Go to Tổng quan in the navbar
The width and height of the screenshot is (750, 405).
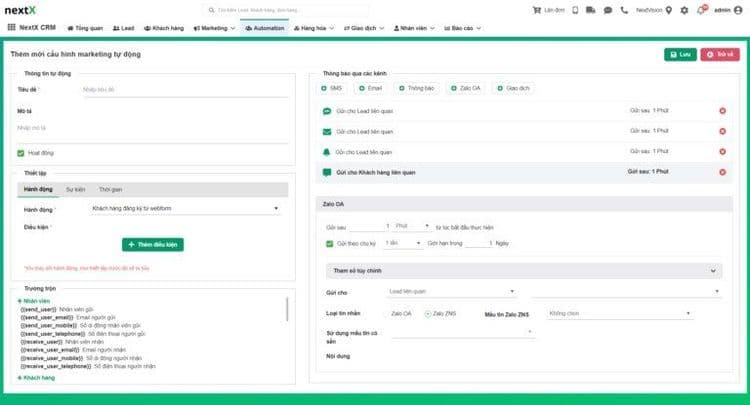(x=85, y=28)
